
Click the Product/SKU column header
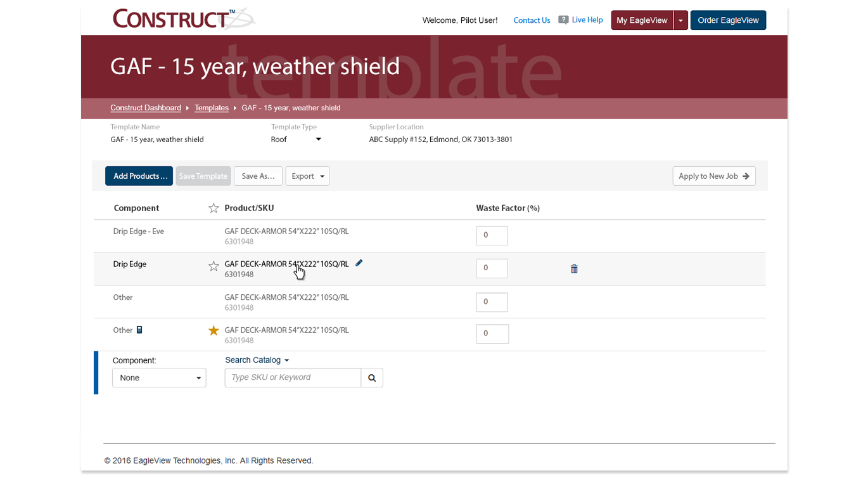tap(250, 208)
